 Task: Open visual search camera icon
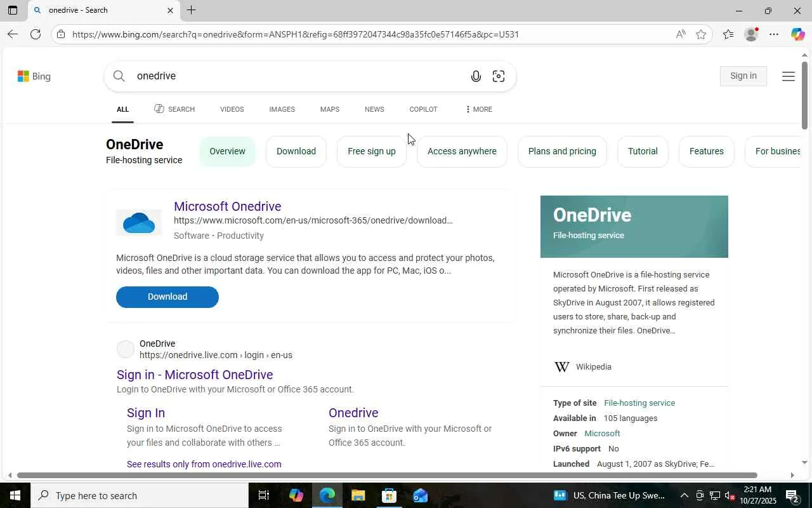499,76
